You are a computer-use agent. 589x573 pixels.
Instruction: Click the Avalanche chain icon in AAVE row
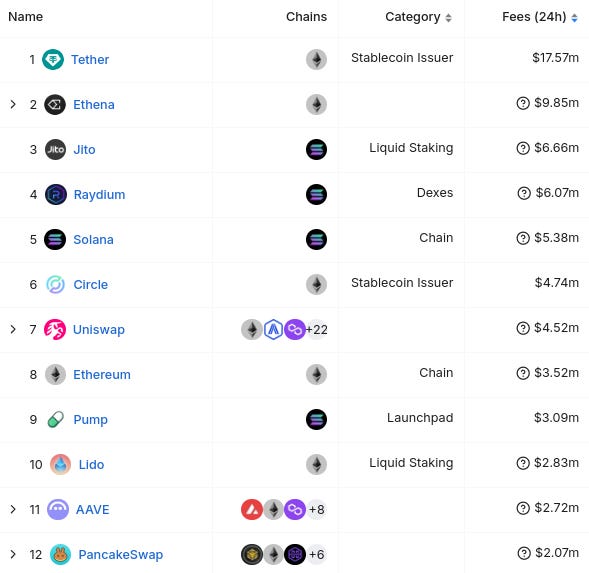click(x=252, y=510)
